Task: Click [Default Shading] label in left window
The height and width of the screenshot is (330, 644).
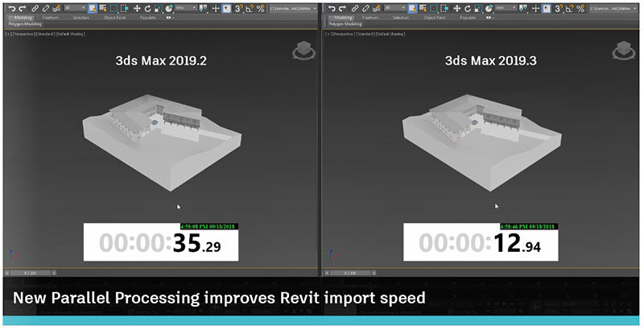Action: 70,34
